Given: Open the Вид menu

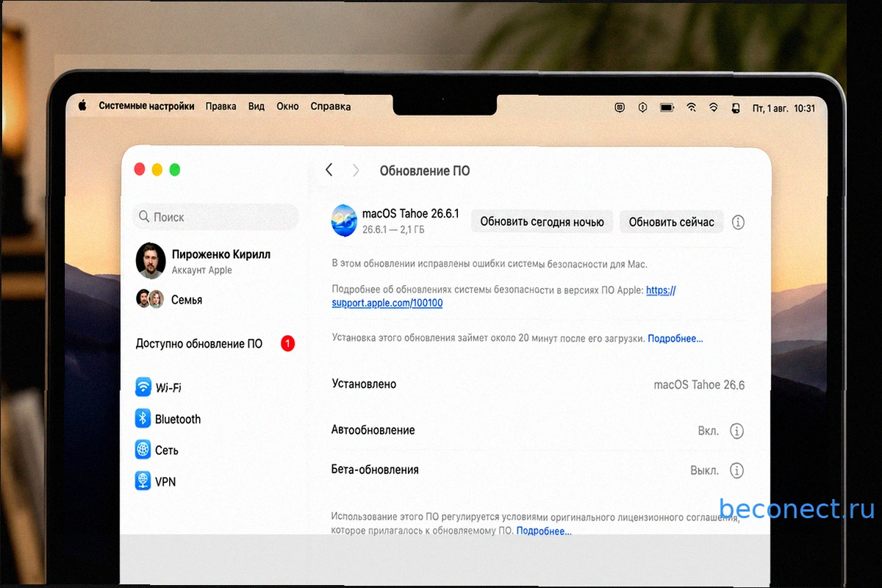Looking at the screenshot, I should 257,107.
